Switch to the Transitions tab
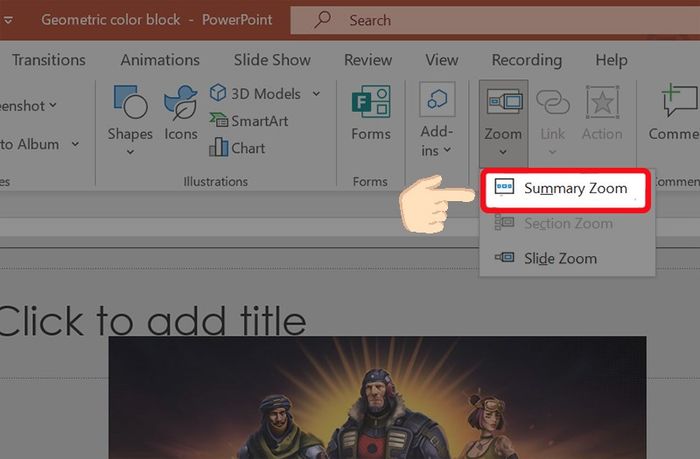Viewport: 700px width, 459px height. (x=49, y=60)
